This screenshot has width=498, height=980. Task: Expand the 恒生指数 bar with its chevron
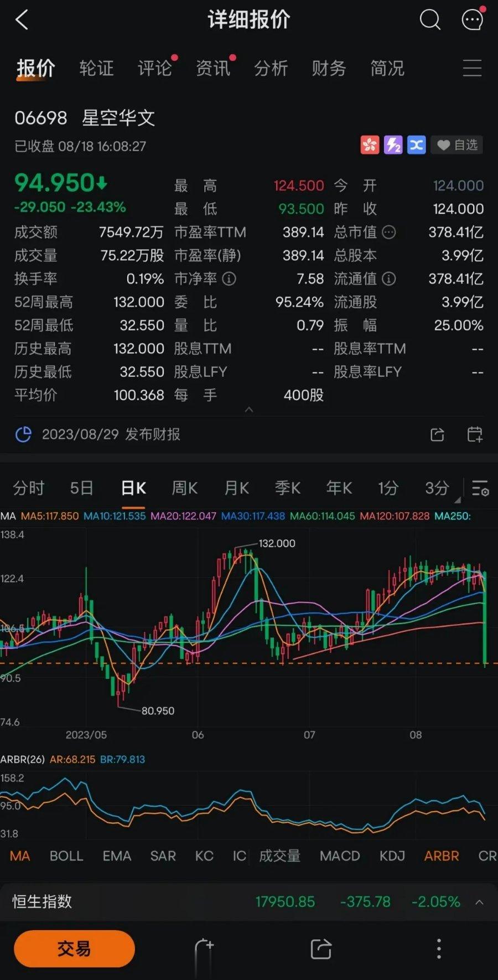tap(480, 902)
